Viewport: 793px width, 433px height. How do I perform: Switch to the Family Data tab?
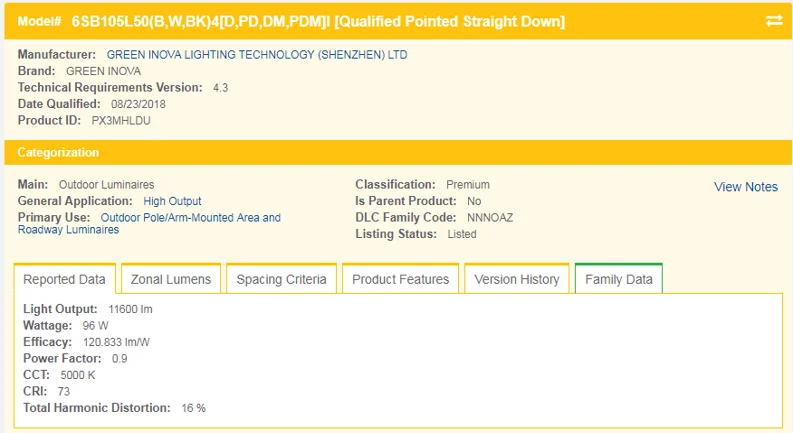click(618, 280)
